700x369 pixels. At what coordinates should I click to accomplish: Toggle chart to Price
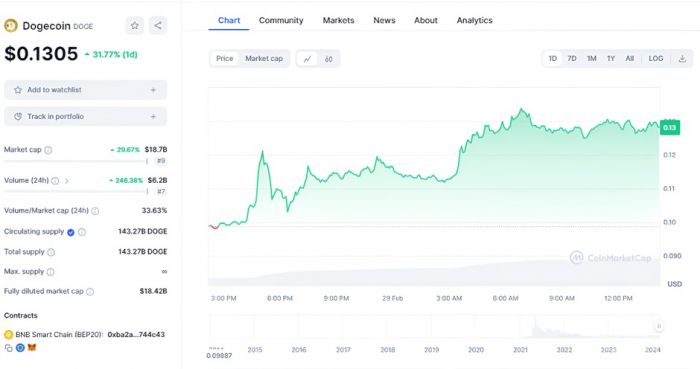pos(225,58)
